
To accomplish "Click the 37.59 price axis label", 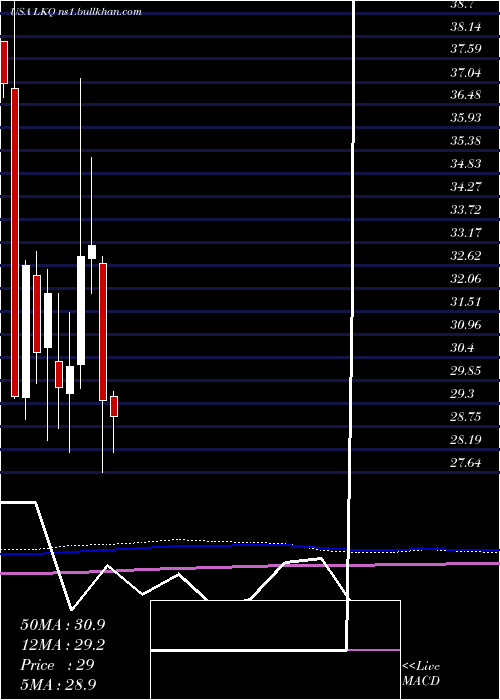I will (x=466, y=49).
